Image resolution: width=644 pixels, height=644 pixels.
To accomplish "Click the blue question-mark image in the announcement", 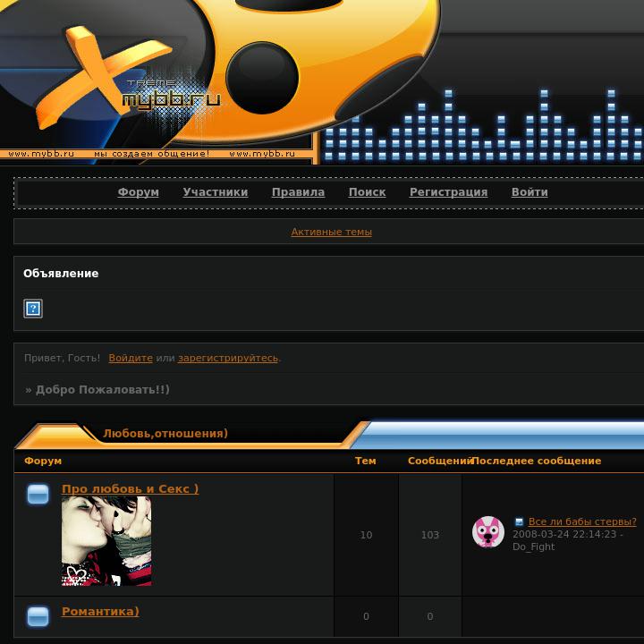I will (x=33, y=309).
